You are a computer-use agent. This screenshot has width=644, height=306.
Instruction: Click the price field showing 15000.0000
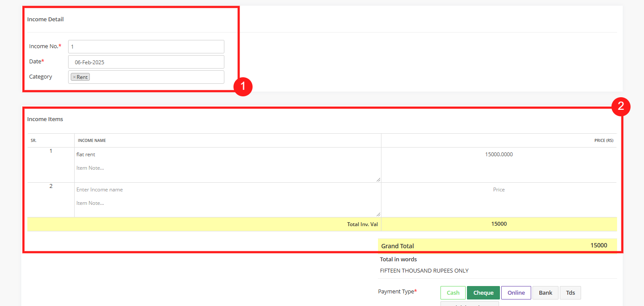[499, 155]
